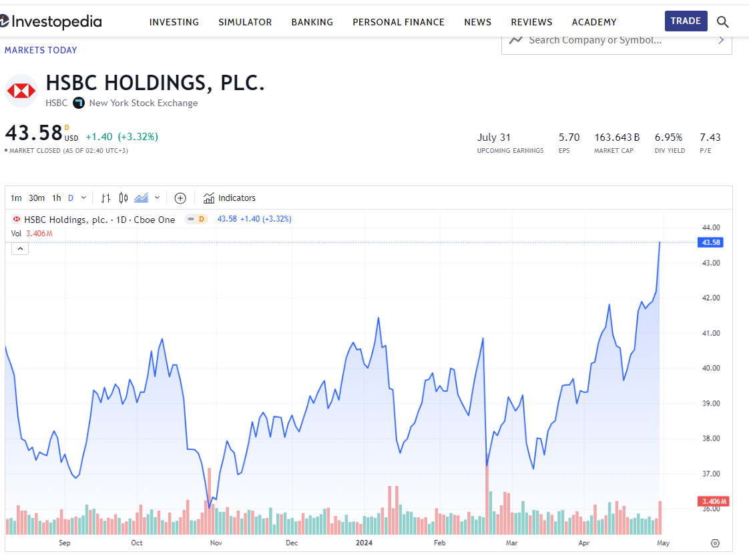Click the HSBC company logo
749x560 pixels.
[x=21, y=91]
